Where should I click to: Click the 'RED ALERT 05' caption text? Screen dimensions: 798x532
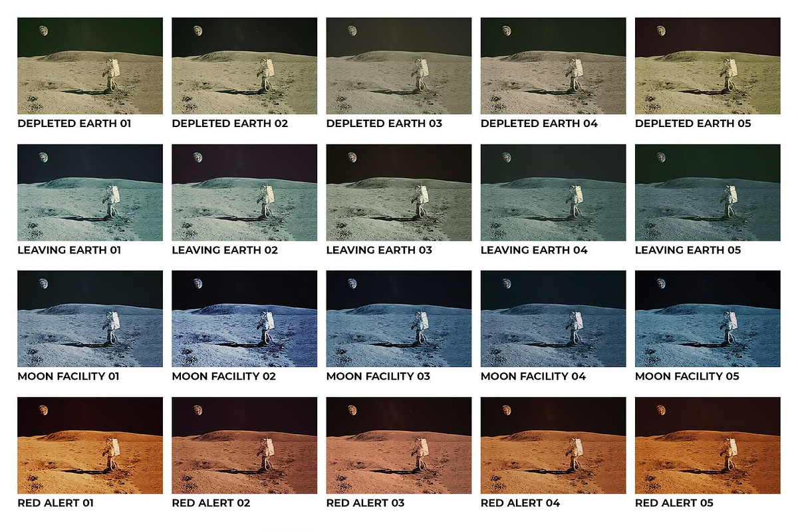(674, 503)
